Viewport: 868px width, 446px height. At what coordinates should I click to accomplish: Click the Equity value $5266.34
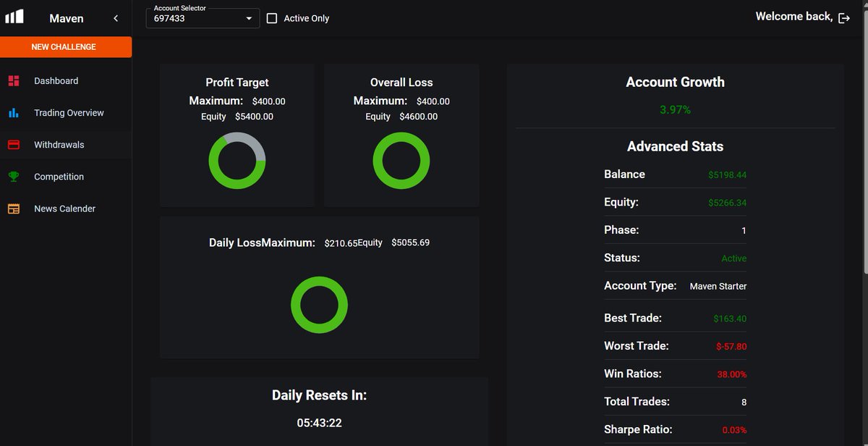coord(728,203)
